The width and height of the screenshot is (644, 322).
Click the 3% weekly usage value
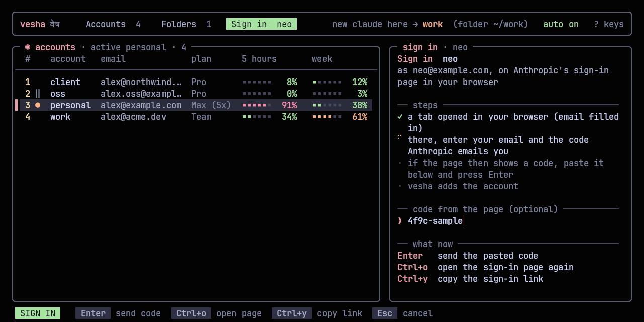coord(362,94)
